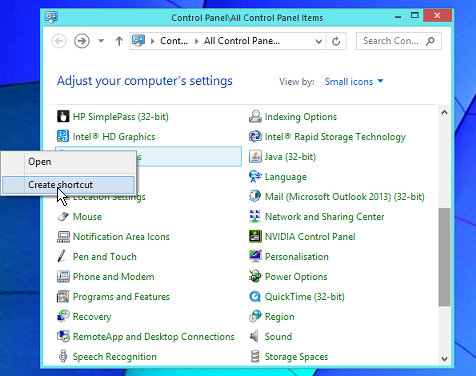Click the Programs and Features icon

[x=63, y=296]
